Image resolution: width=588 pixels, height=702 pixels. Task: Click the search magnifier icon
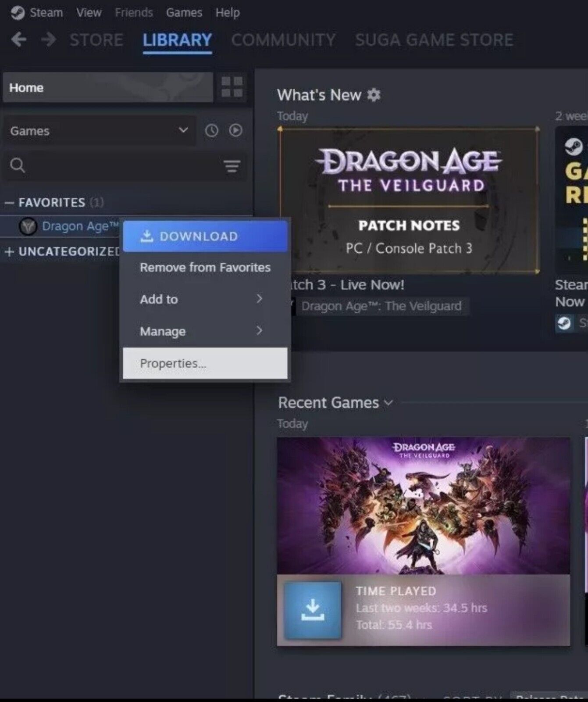pyautogui.click(x=18, y=165)
